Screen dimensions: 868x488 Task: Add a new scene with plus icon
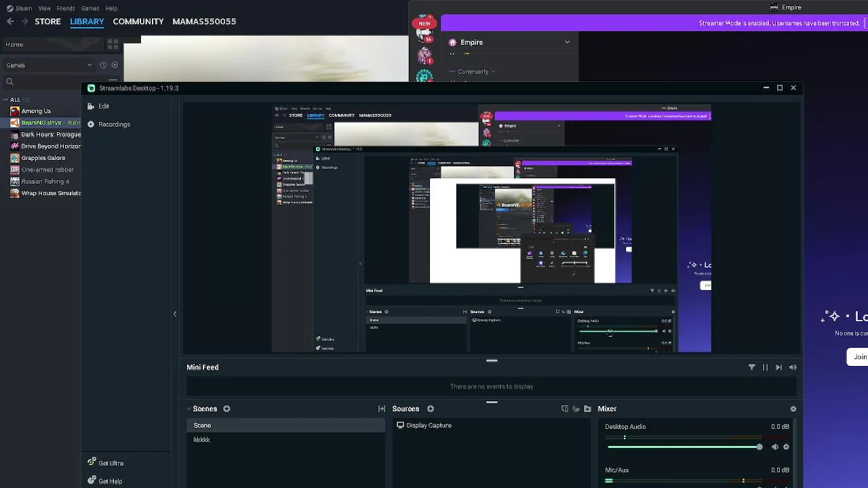coord(226,409)
